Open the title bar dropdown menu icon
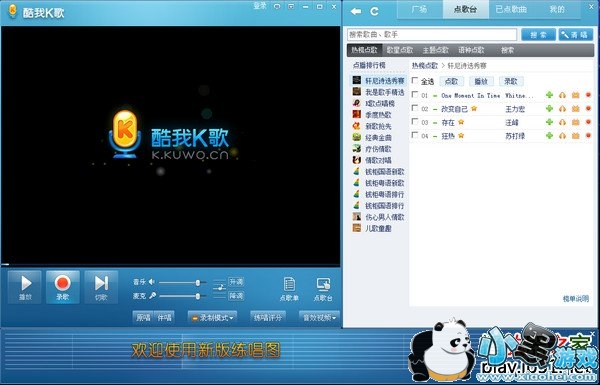The width and height of the screenshot is (600, 385). tap(291, 7)
